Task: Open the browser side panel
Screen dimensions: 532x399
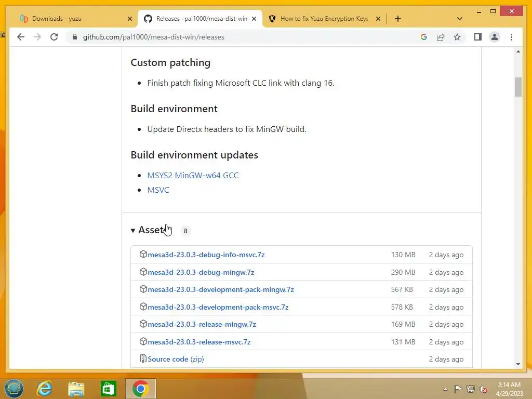Action: [478, 37]
